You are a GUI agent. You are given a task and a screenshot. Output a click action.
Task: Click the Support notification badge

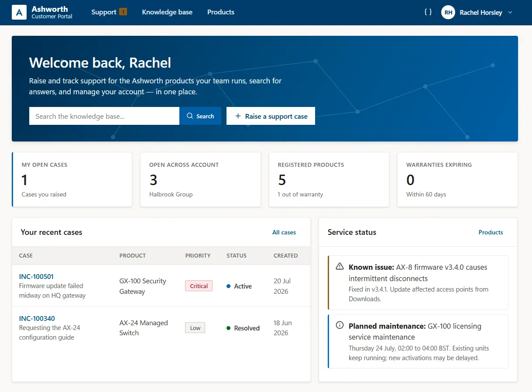[123, 12]
